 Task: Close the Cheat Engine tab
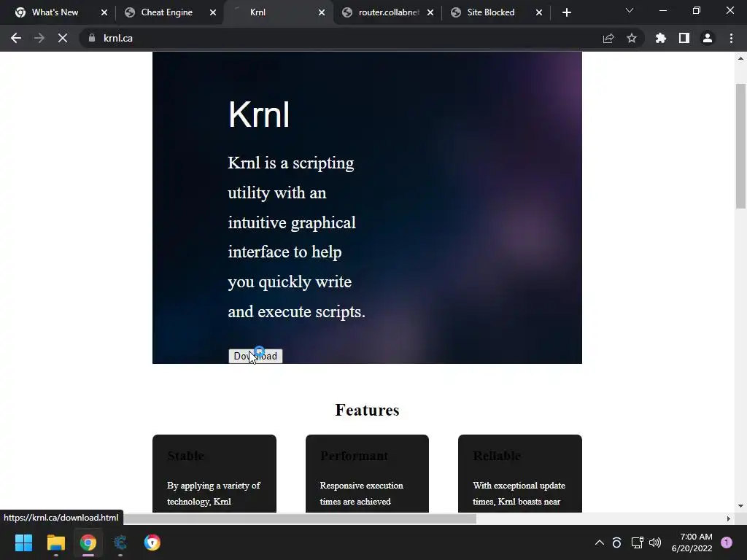coord(213,12)
